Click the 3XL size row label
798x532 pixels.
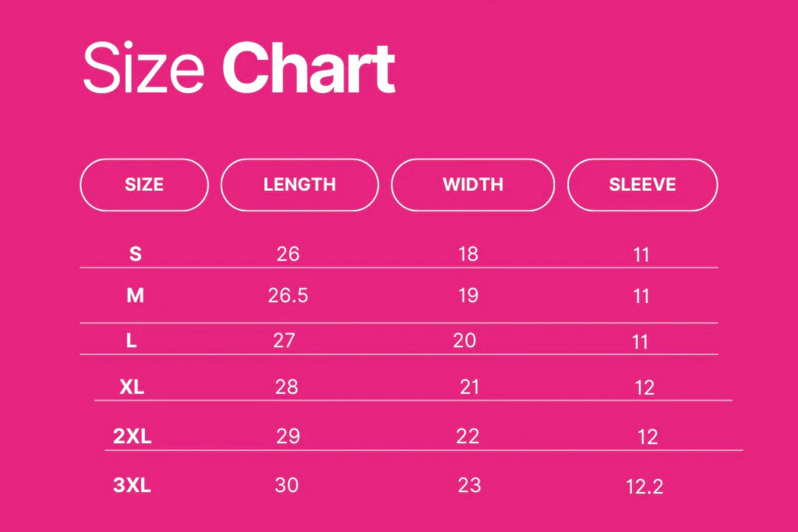(x=132, y=486)
